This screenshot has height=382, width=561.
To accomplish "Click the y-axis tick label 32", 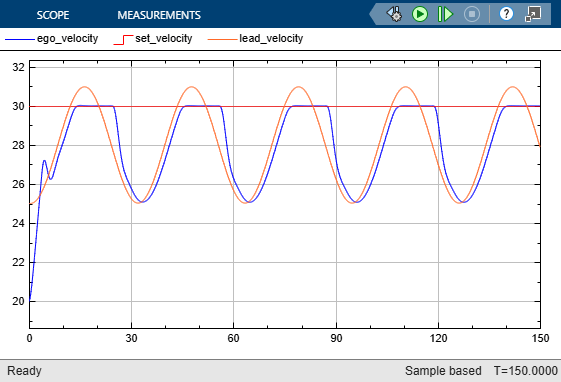I will click(x=19, y=67).
